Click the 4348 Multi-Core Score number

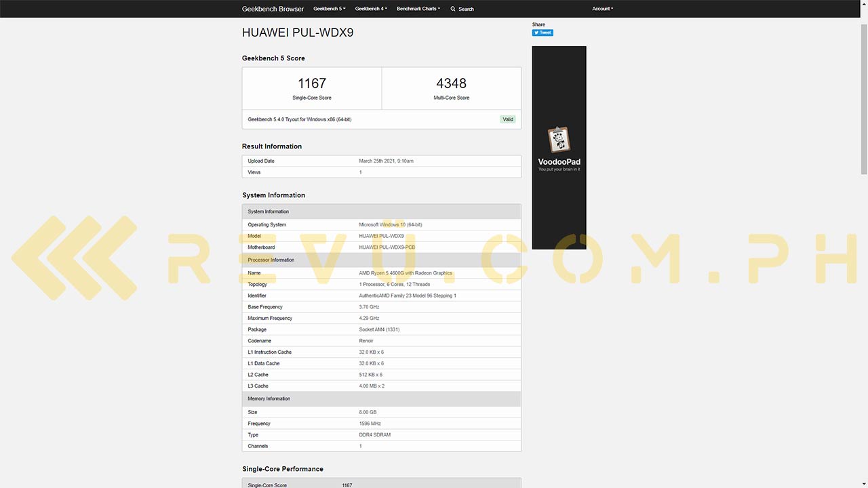451,83
